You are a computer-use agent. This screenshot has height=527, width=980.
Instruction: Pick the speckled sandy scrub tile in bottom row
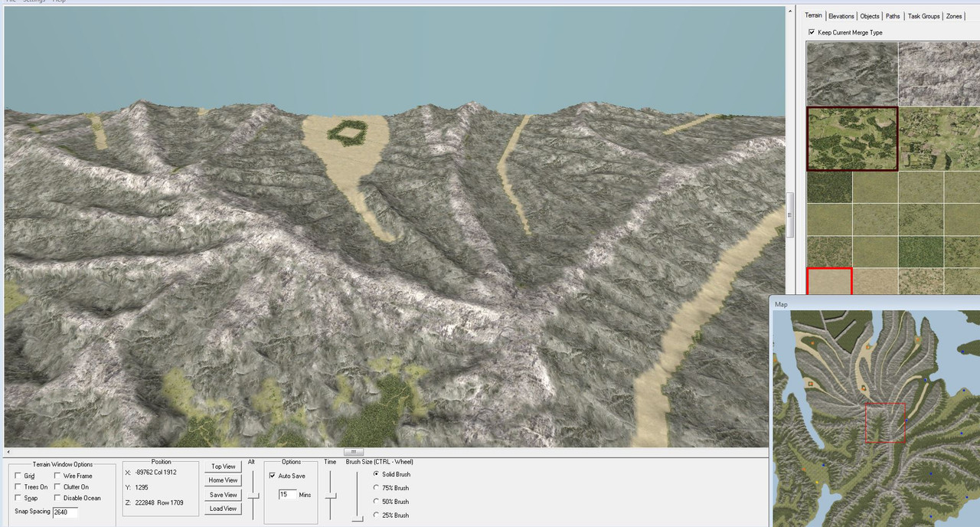click(x=921, y=281)
